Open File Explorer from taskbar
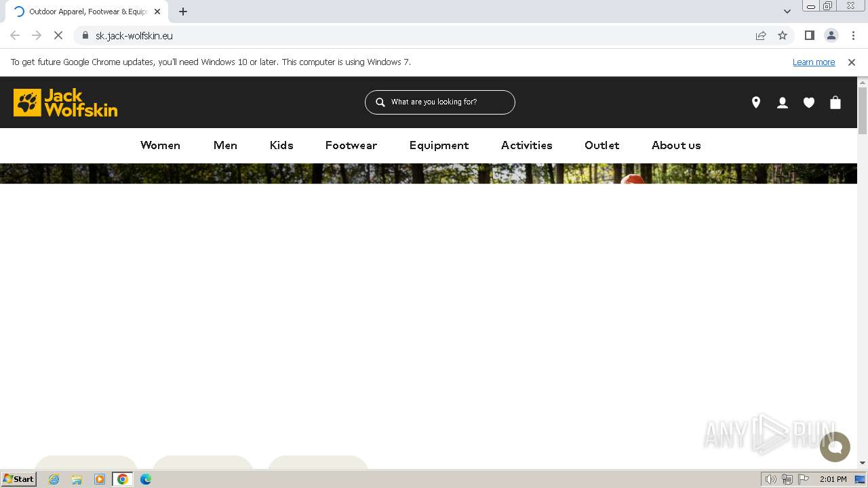The height and width of the screenshot is (488, 868). click(x=77, y=479)
